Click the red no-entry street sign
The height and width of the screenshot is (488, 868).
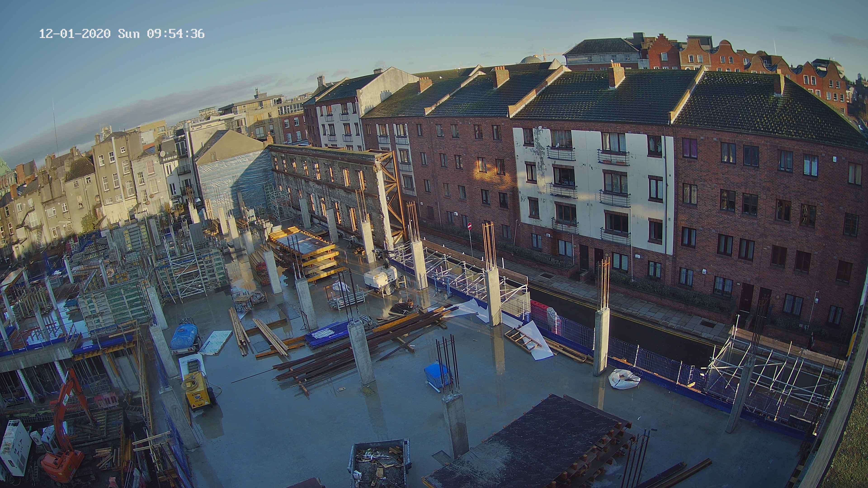pyautogui.click(x=470, y=226)
